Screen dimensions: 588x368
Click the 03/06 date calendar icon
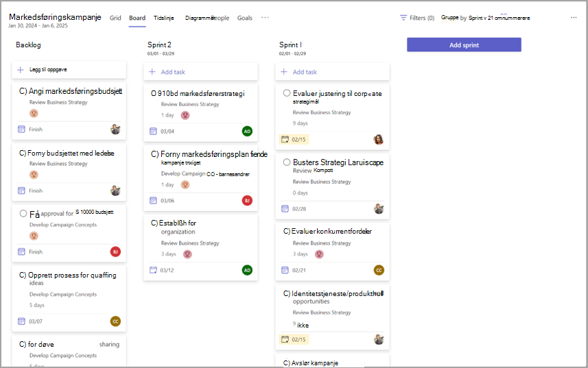(154, 200)
